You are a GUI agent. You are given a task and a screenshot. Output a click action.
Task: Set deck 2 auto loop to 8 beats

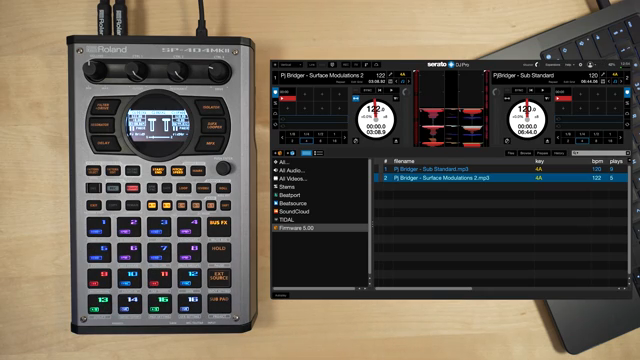(596, 141)
